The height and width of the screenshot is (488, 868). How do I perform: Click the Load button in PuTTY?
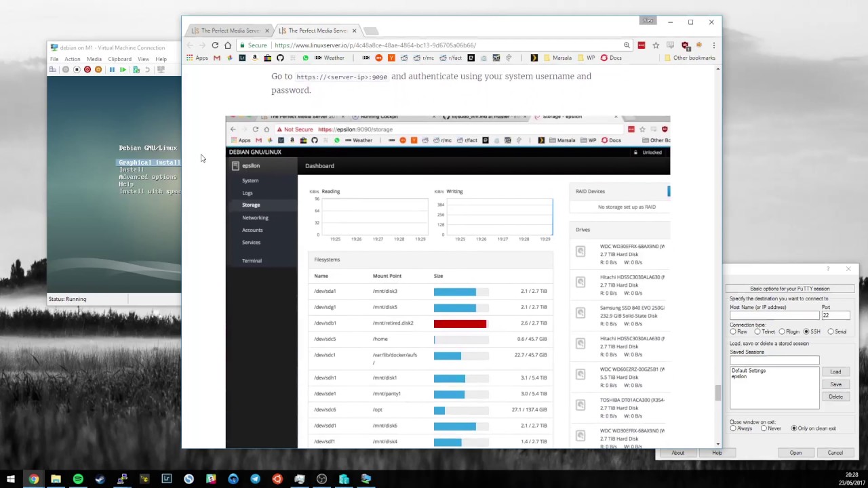click(835, 372)
